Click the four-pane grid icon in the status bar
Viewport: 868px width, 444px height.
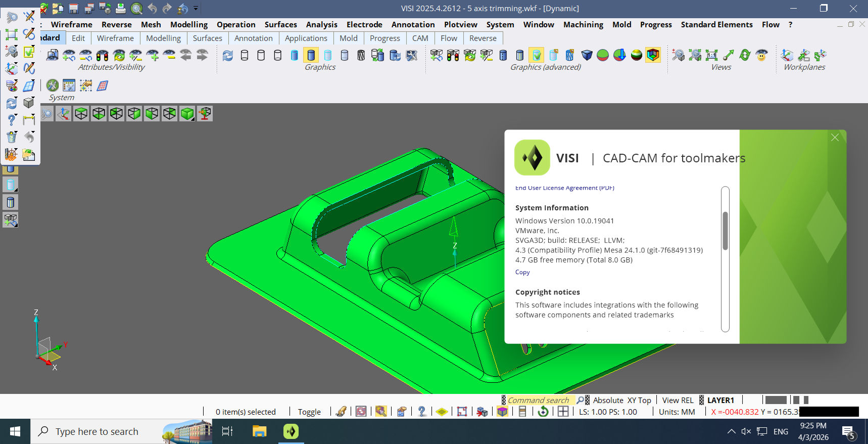click(563, 412)
